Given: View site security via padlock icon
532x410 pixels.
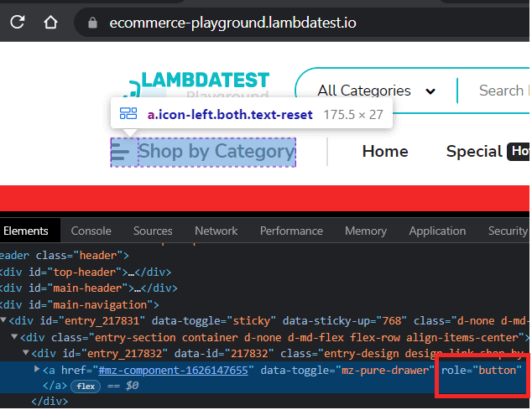Looking at the screenshot, I should 92,23.
